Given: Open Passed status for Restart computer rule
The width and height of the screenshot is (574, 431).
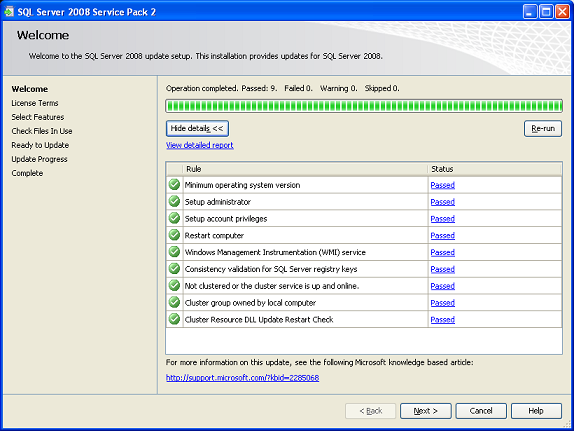Looking at the screenshot, I should click(443, 235).
